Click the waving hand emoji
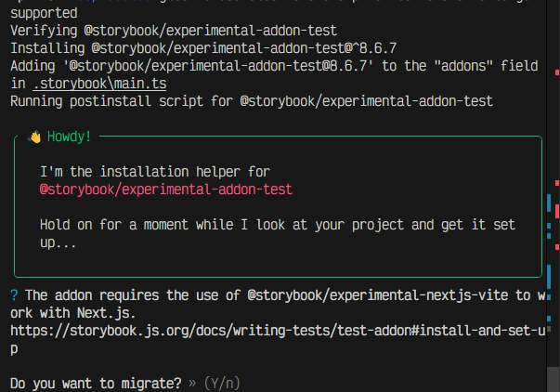This screenshot has width=560, height=392. 35,137
